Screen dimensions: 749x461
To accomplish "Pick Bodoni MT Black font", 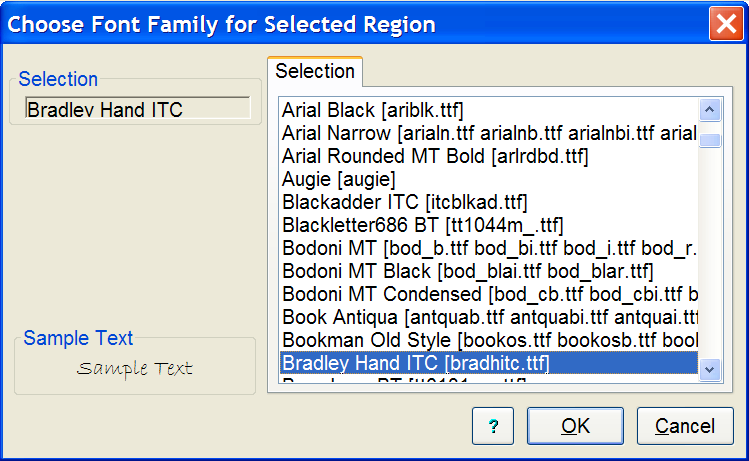I will 468,270.
